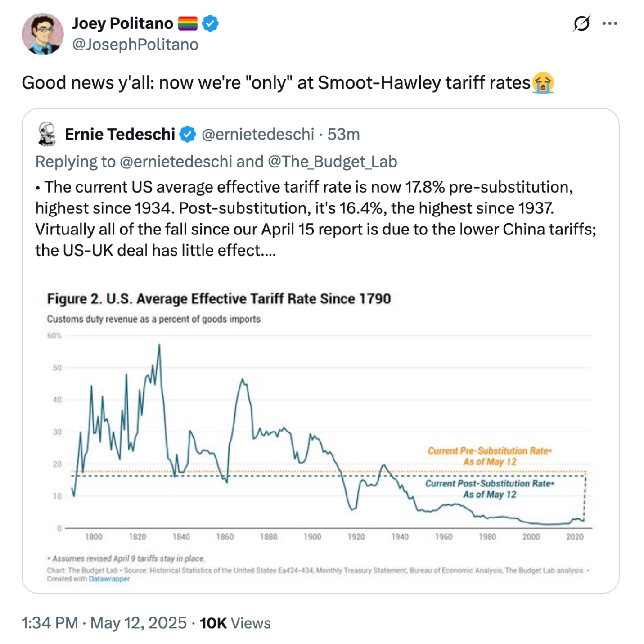
Task: Open the tariff rate chart image
Action: (x=320, y=432)
